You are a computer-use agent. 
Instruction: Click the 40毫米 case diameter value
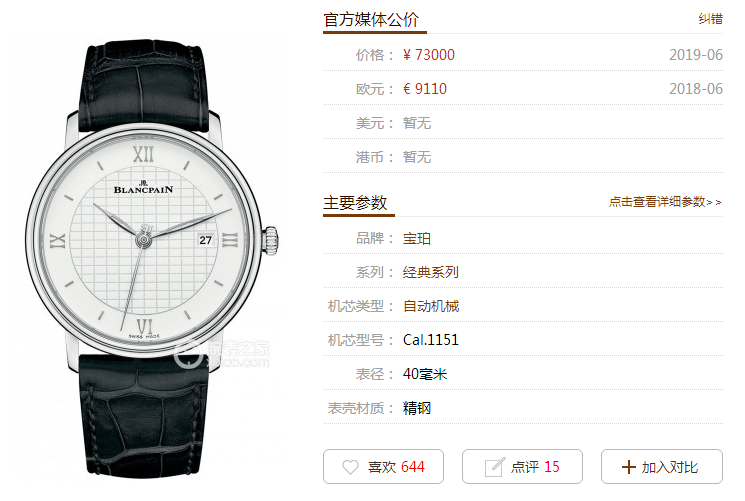[425, 374]
